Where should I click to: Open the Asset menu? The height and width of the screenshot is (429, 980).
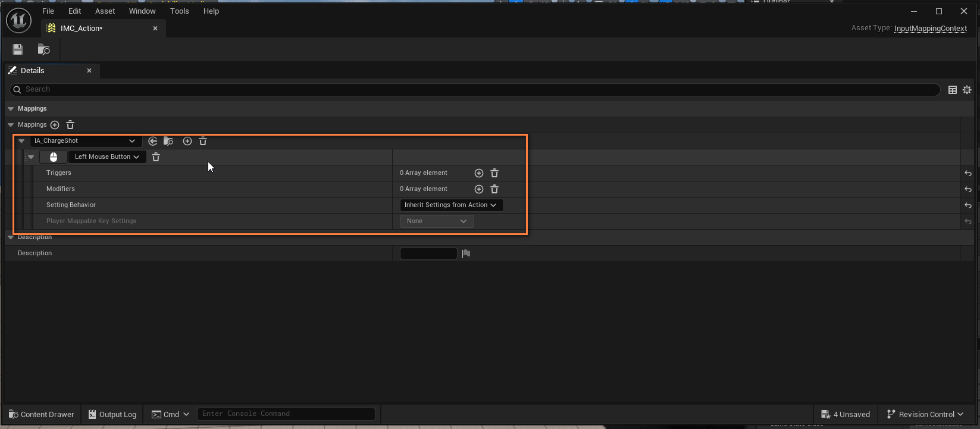[x=105, y=11]
